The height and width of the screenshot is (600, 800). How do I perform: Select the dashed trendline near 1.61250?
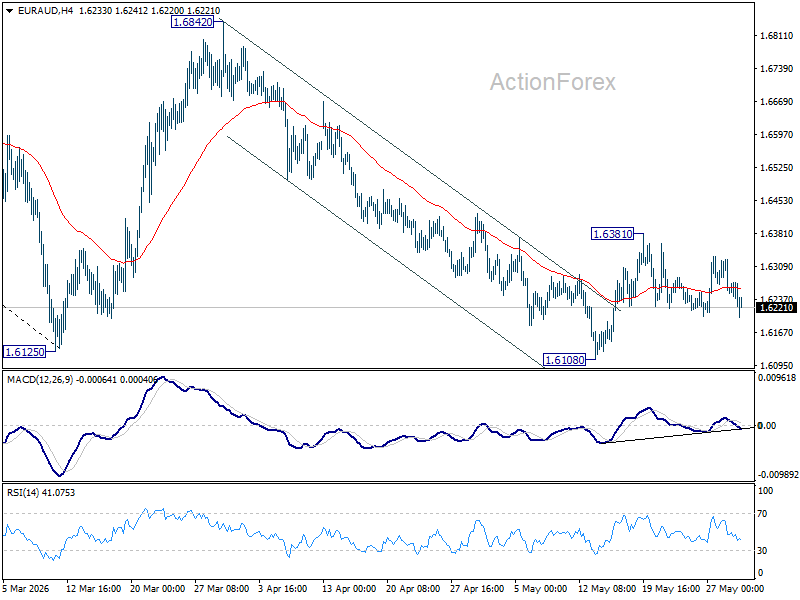(29, 326)
